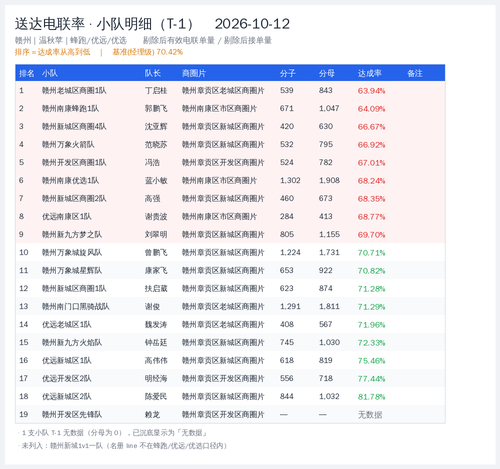Click the 71.29% rate value

(371, 307)
